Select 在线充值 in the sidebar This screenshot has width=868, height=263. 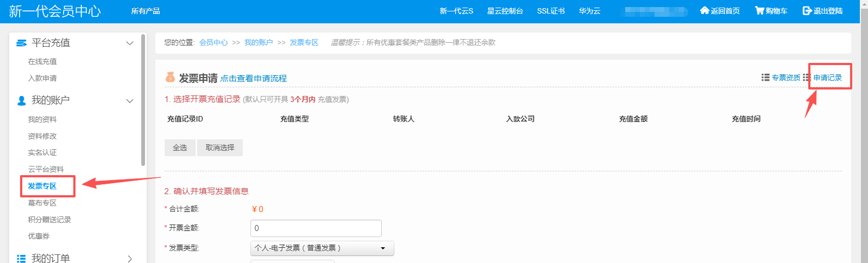pyautogui.click(x=42, y=61)
